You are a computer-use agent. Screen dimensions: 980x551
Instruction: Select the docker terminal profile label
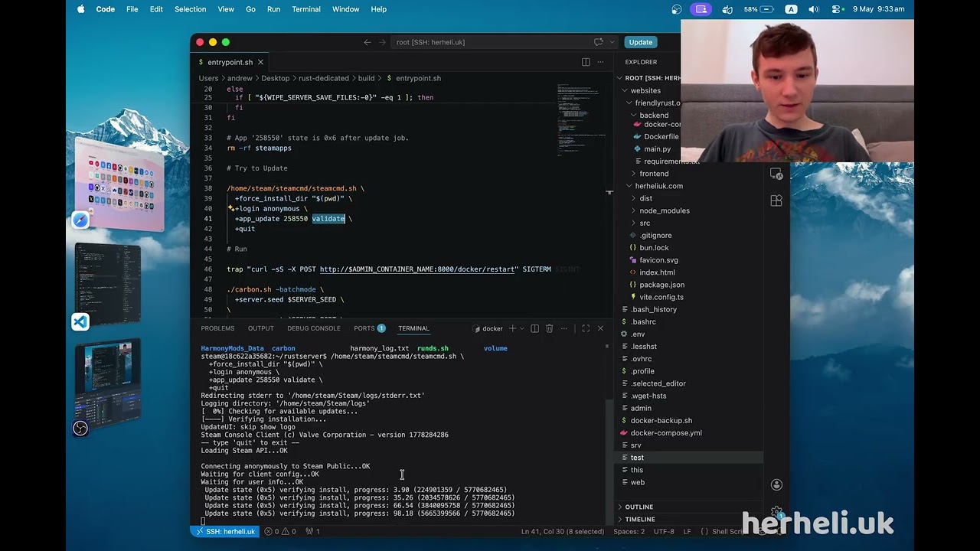(487, 329)
